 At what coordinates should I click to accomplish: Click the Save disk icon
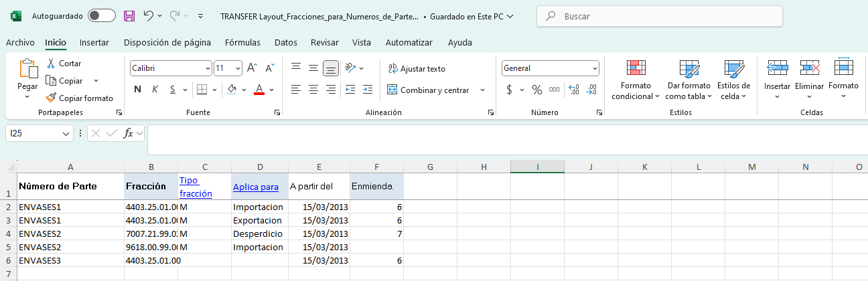click(x=130, y=15)
